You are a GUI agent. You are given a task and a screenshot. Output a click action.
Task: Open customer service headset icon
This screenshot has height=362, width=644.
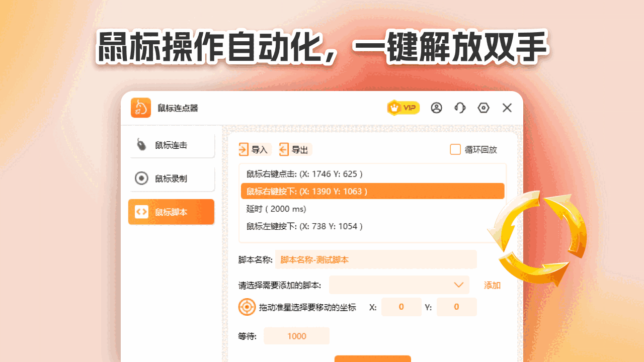pos(460,108)
